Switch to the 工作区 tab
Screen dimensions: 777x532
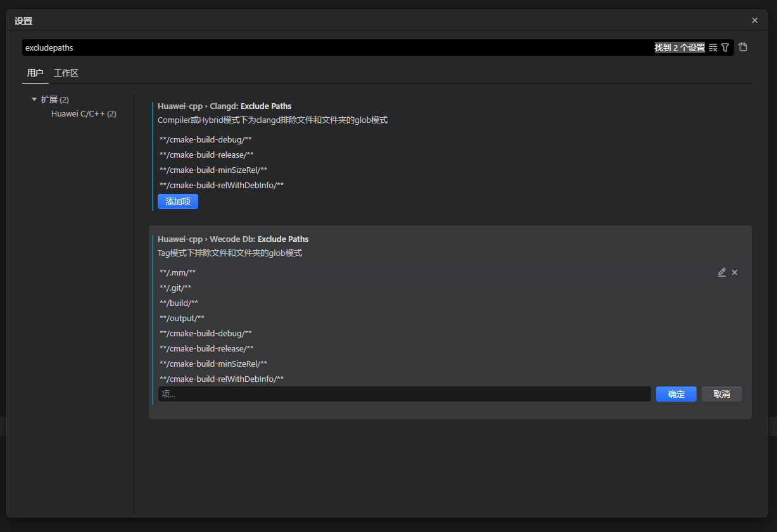[66, 73]
